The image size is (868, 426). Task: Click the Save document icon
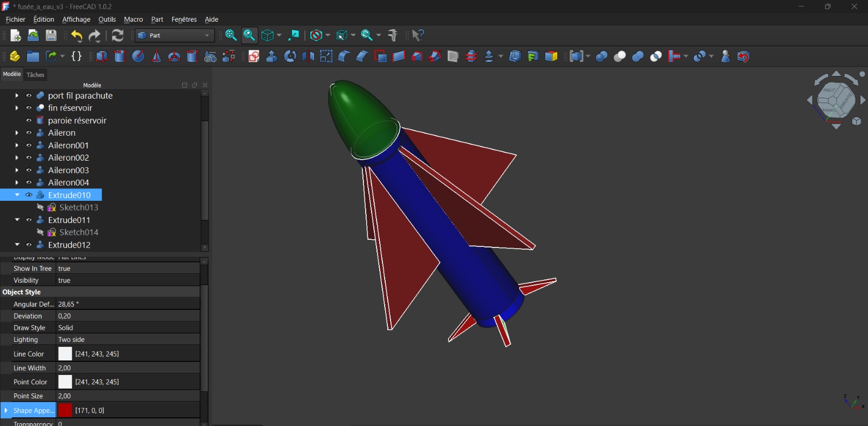click(51, 36)
